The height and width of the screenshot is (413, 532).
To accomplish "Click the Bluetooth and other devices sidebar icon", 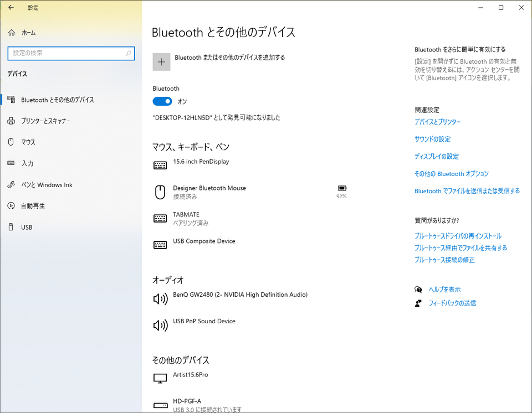I will click(11, 99).
